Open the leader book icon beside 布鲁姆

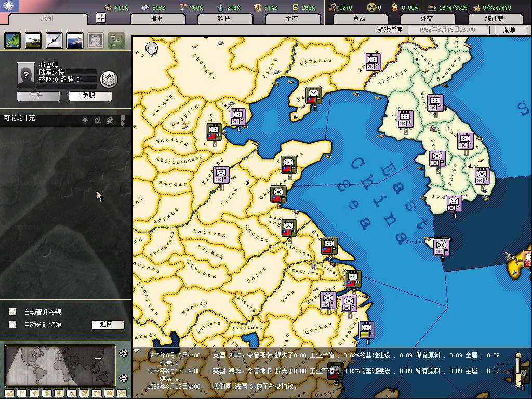109,79
